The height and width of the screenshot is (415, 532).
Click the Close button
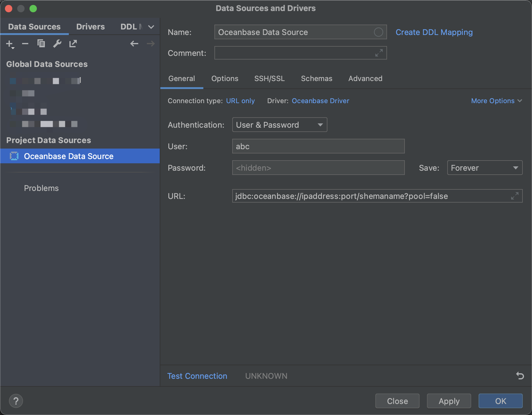coord(397,401)
